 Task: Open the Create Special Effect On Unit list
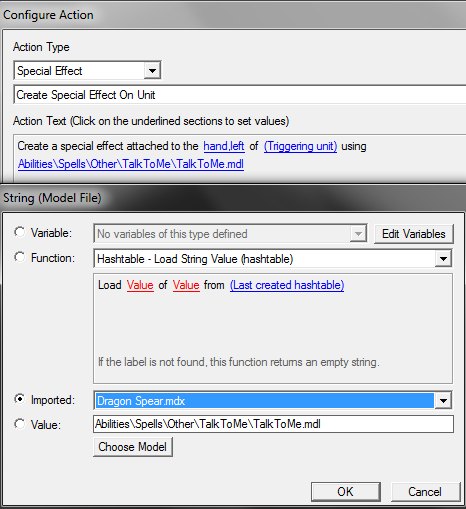239,95
